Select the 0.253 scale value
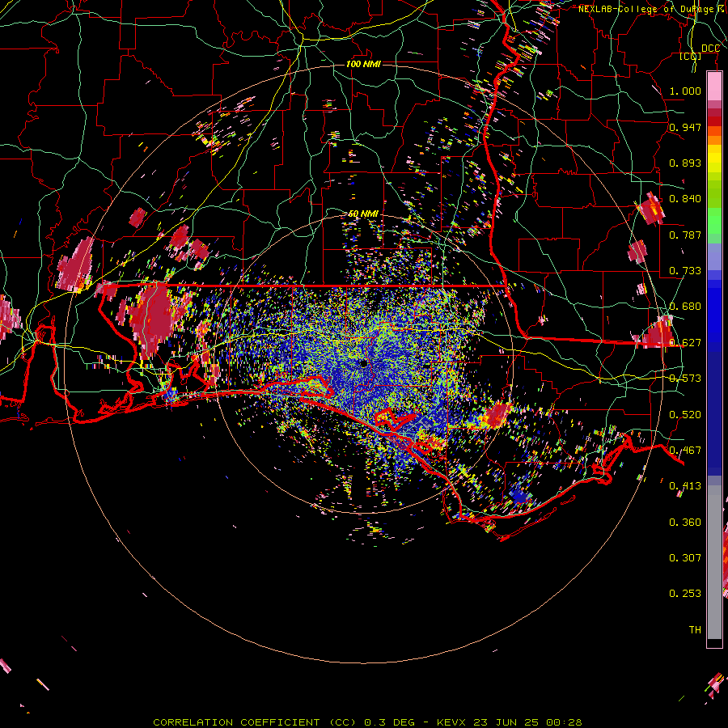This screenshot has width=728, height=728. tap(685, 594)
